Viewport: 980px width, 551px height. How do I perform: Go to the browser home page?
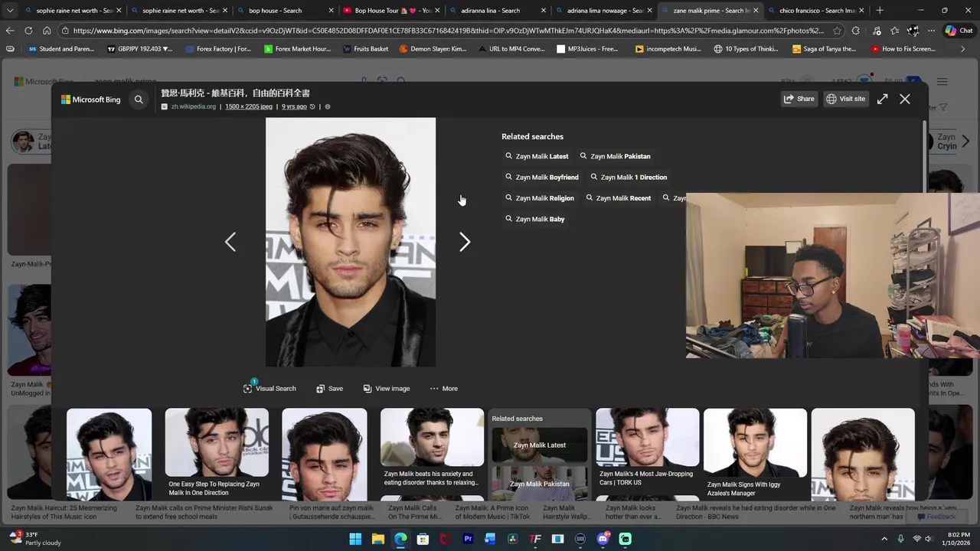coord(47,31)
